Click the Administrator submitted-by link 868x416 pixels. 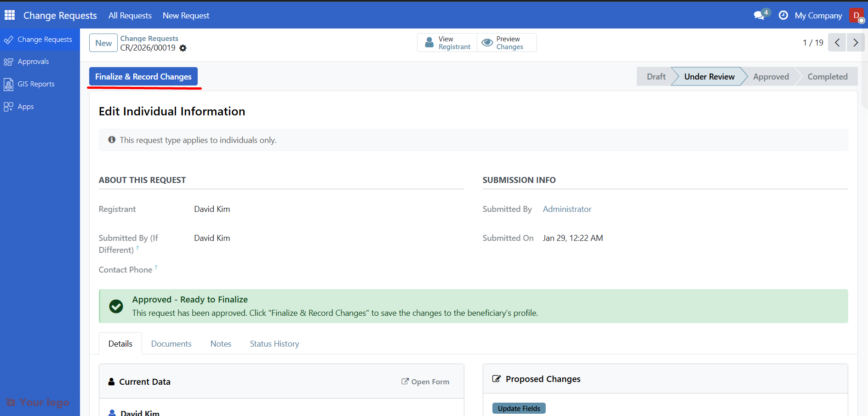567,209
